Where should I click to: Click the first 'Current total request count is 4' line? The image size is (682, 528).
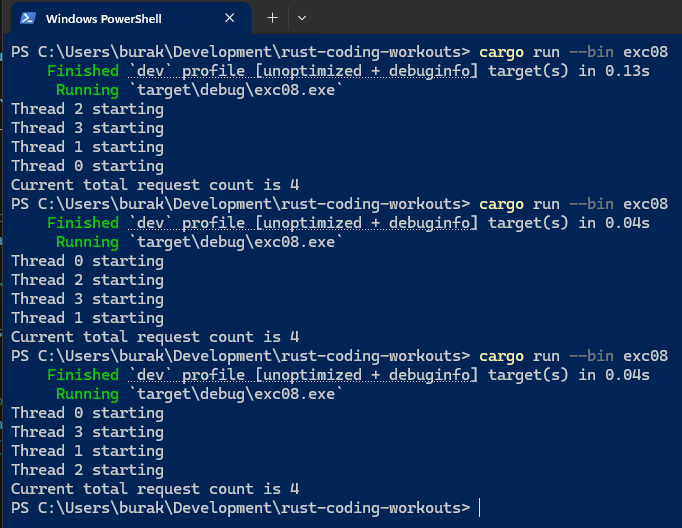tap(155, 185)
